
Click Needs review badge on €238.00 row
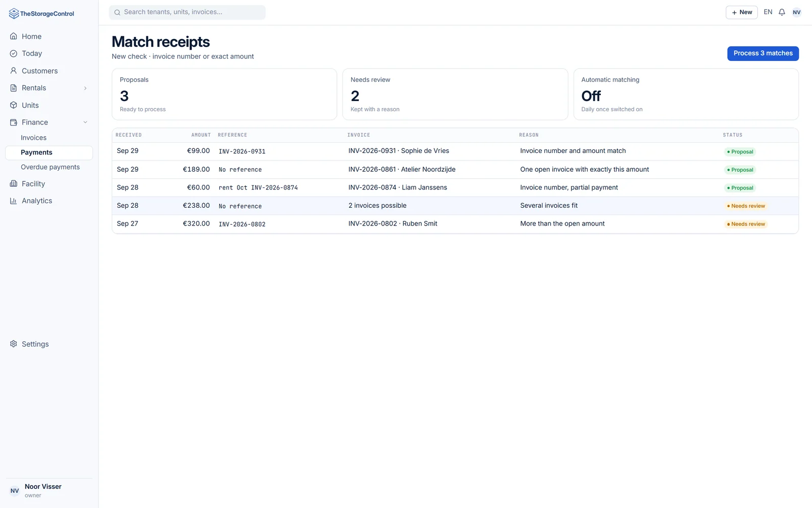pyautogui.click(x=746, y=206)
